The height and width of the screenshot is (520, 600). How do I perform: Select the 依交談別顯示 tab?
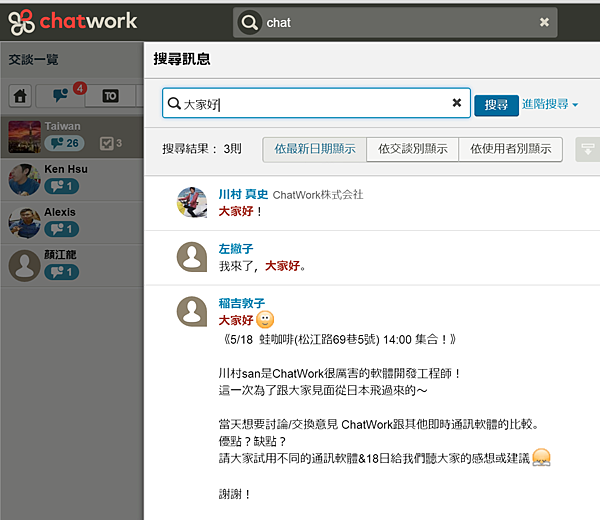[412, 149]
